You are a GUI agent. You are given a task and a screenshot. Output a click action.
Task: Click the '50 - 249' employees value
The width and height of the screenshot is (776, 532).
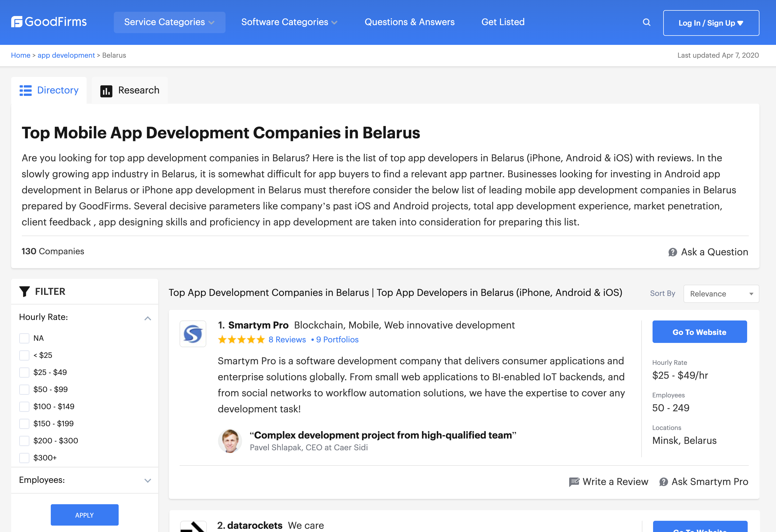click(671, 408)
